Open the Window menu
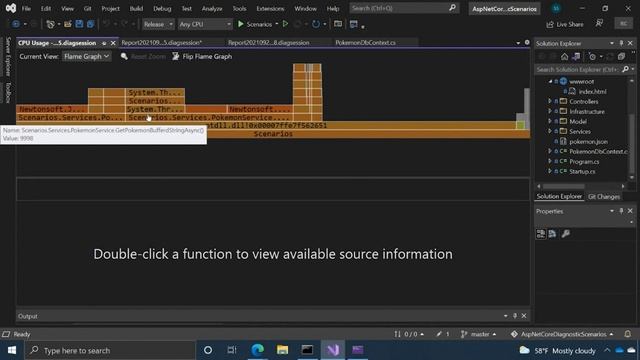640x360 pixels. pos(305,9)
